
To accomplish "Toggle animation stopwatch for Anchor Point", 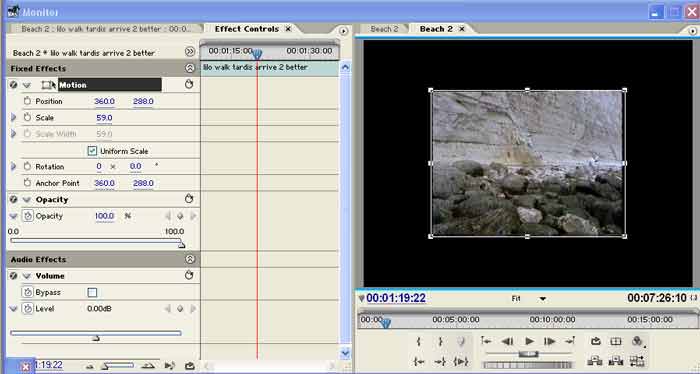I will click(x=27, y=183).
